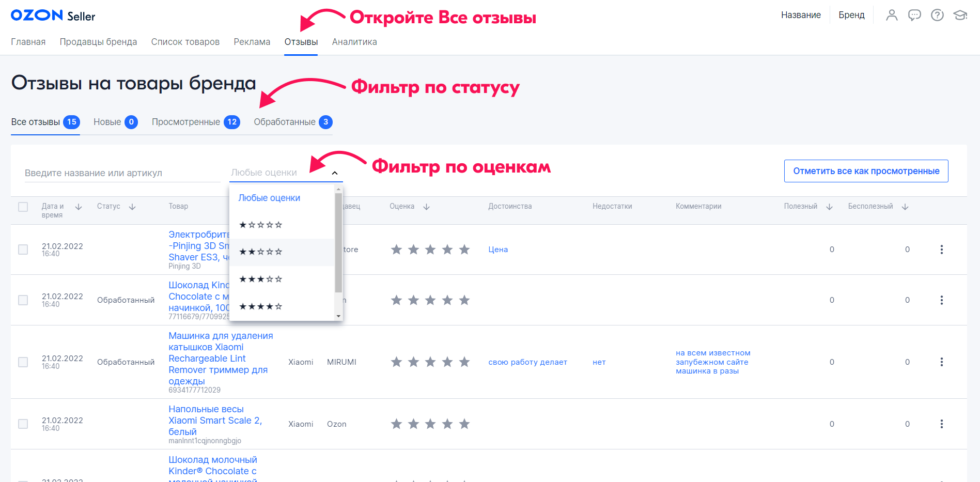Click the help question mark icon
Viewport: 980px width, 482px height.
tap(937, 15)
